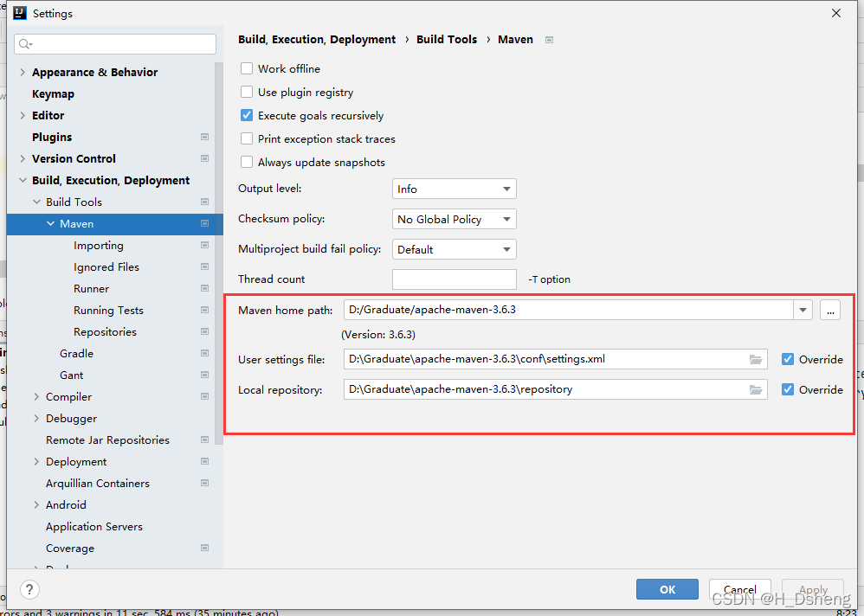Image resolution: width=864 pixels, height=616 pixels.
Task: Select Application Servers page
Action: [94, 527]
